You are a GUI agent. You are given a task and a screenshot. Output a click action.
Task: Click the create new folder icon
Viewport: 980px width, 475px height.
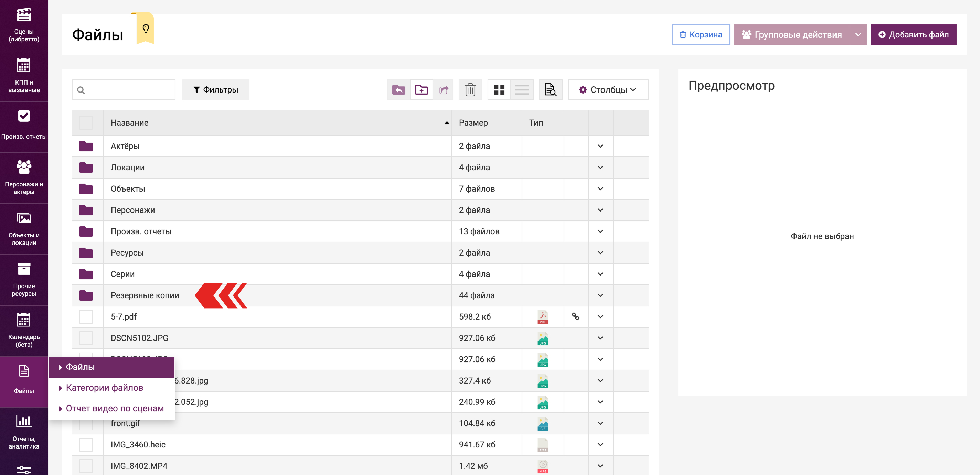click(421, 90)
